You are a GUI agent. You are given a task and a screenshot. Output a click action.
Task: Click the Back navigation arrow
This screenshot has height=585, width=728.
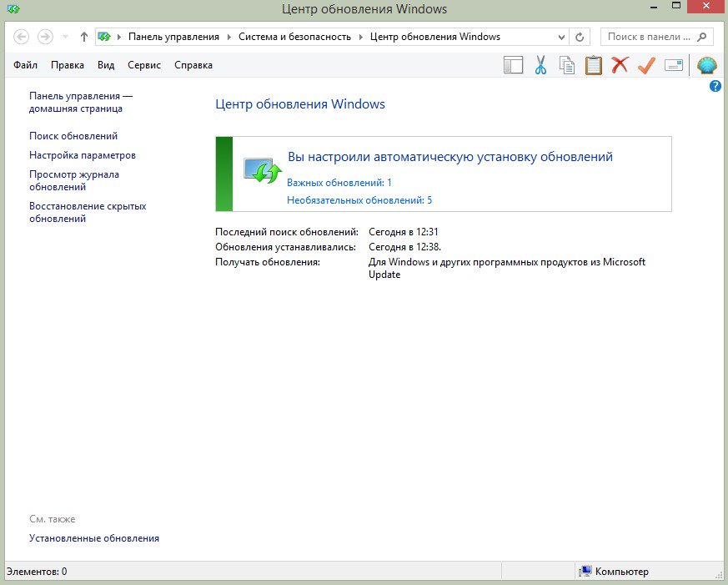click(22, 37)
